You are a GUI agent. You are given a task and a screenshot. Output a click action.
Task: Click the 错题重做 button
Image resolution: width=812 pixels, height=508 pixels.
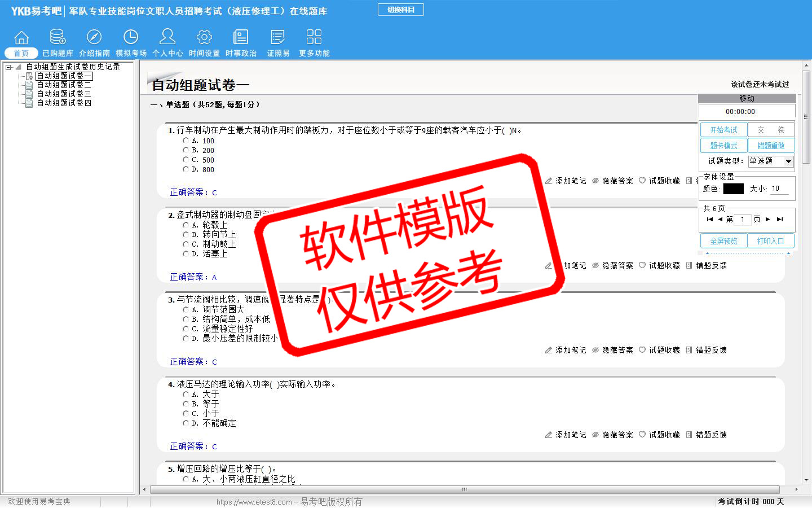click(771, 146)
